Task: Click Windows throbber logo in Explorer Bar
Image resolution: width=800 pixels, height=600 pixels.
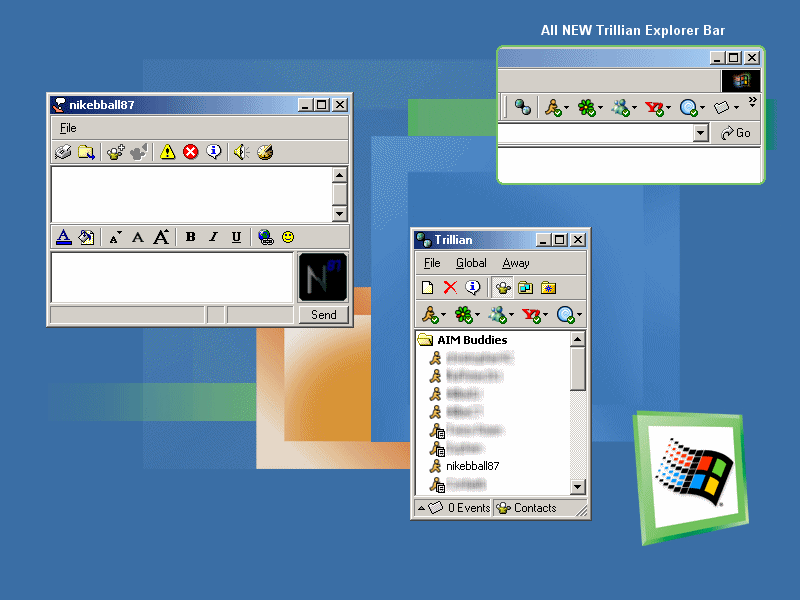Action: pos(741,80)
